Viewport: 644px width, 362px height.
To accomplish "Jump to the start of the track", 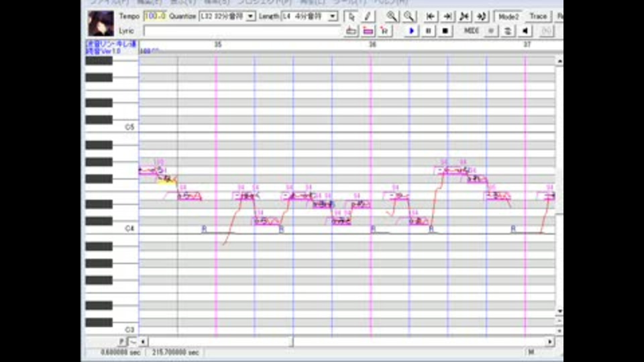I will coord(430,16).
